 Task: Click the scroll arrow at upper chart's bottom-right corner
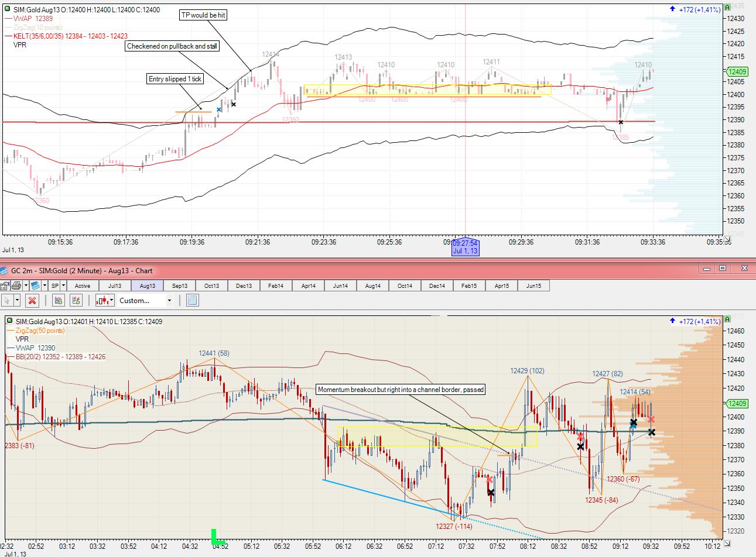click(727, 239)
